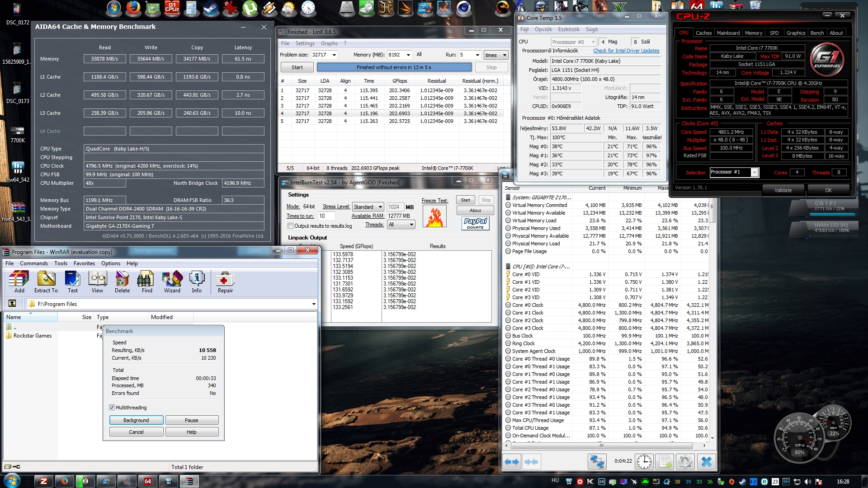Click the Info icon in WinRAR toolbar

pyautogui.click(x=197, y=282)
